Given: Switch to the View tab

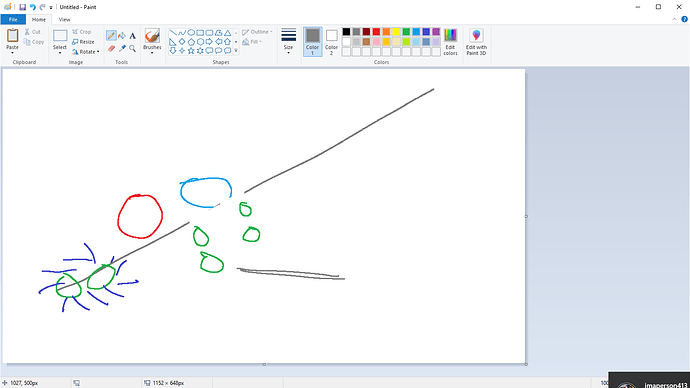Looking at the screenshot, I should (x=64, y=19).
